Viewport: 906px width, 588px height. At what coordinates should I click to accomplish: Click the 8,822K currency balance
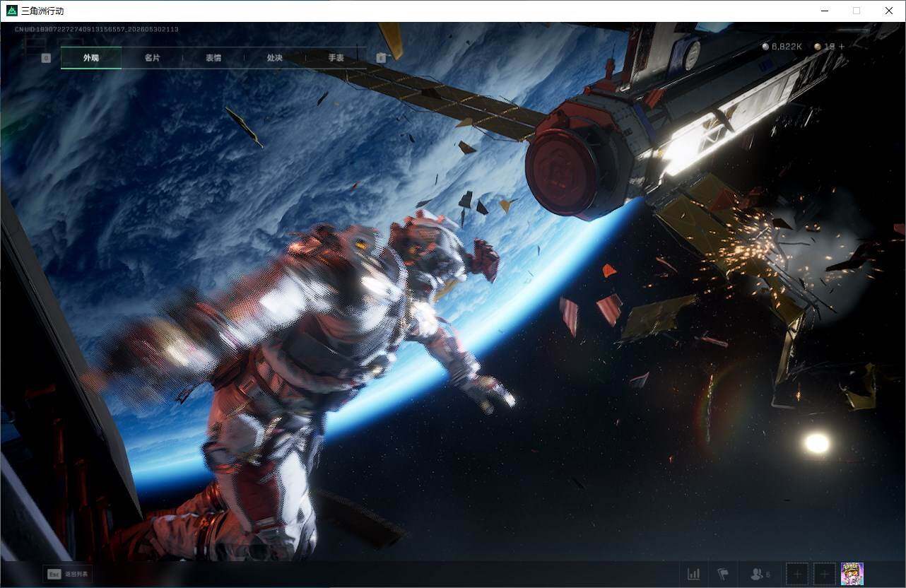pyautogui.click(x=787, y=47)
